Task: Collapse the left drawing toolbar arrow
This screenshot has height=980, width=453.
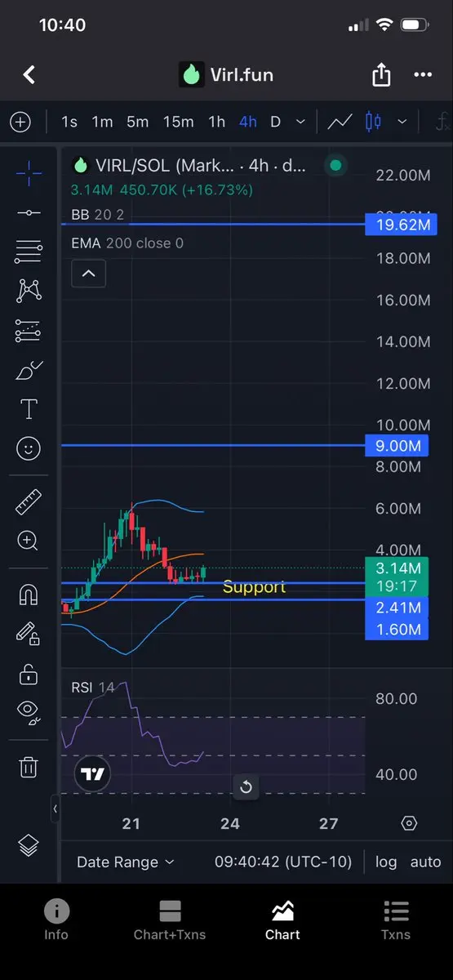Action: 56,808
